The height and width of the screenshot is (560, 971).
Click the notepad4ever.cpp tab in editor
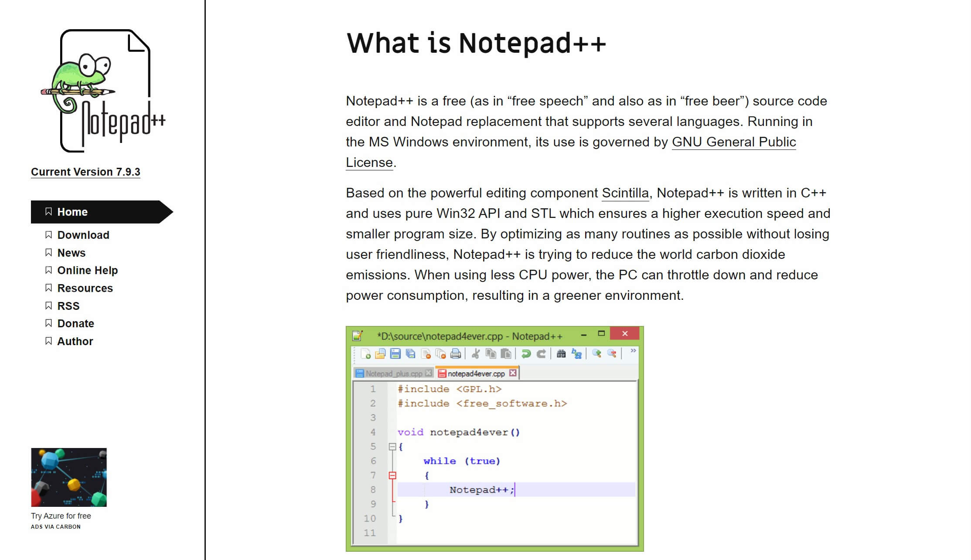[476, 373]
